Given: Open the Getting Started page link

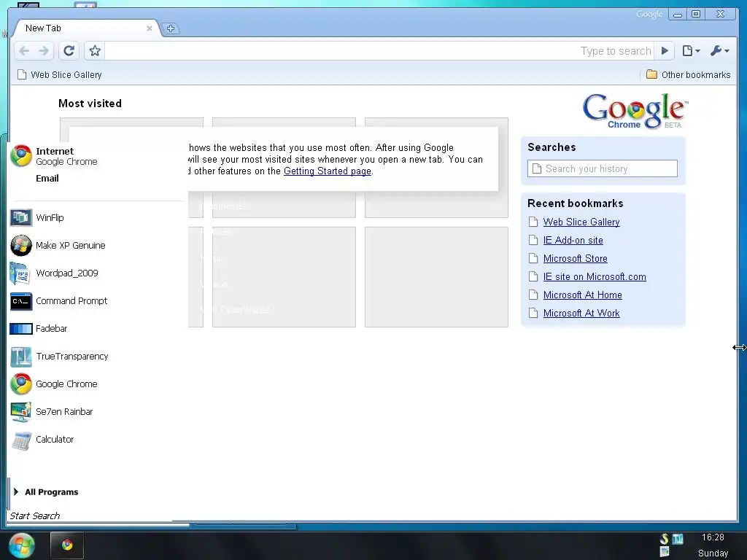Looking at the screenshot, I should [x=328, y=171].
